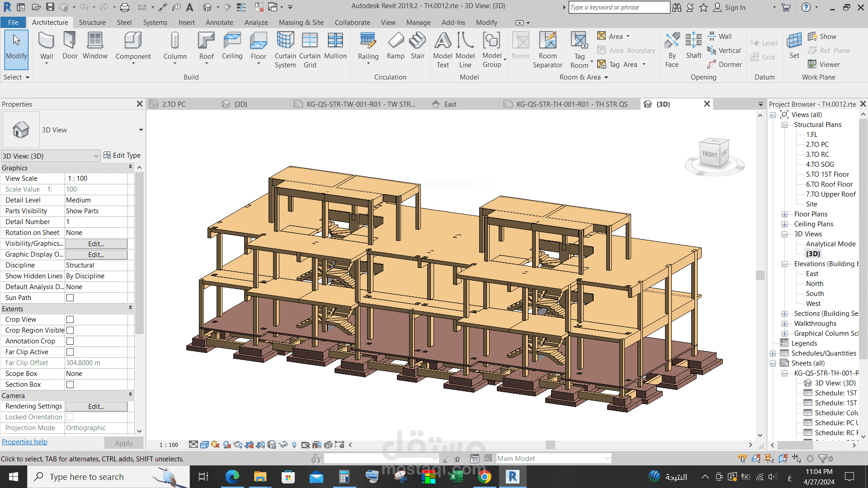Viewport: 868px width, 488px height.
Task: Enable the Crop View checkbox
Action: pyautogui.click(x=70, y=319)
